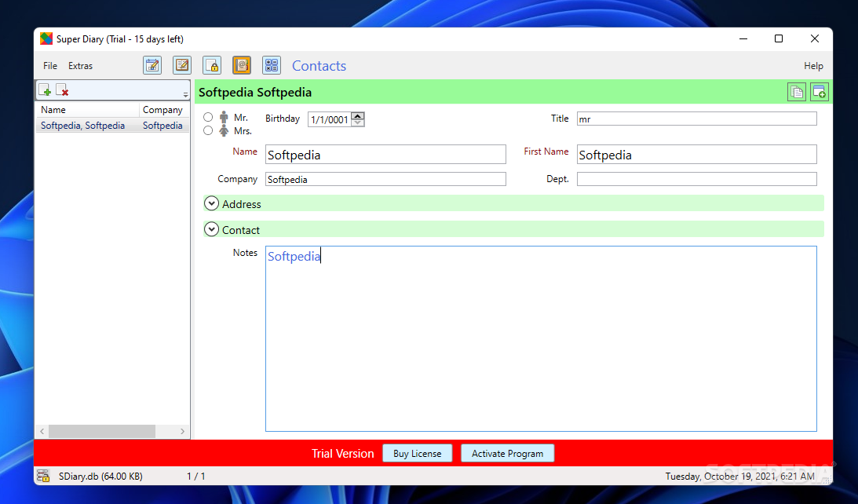Viewport: 858px width, 504px height.
Task: Decrease the Birthday date with down arrow
Action: point(358,122)
